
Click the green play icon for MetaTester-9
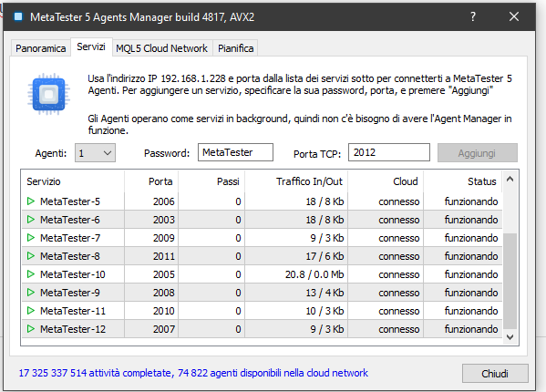[x=31, y=293]
